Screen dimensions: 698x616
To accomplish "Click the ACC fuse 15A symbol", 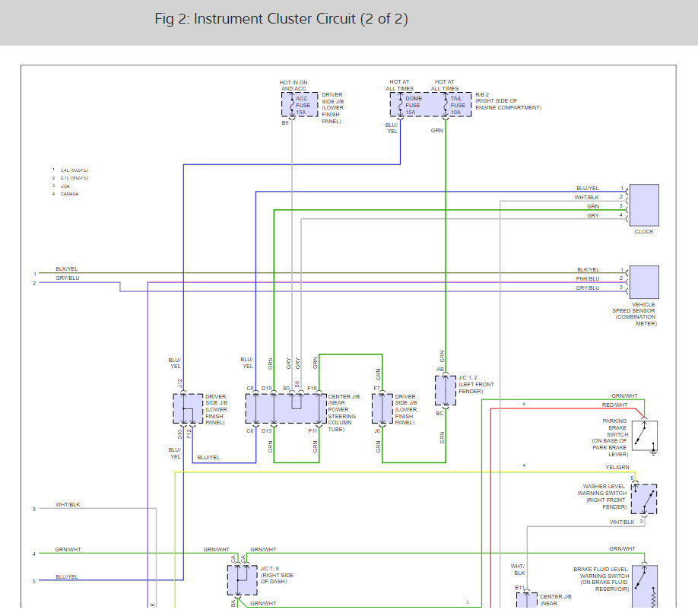I will point(300,105).
